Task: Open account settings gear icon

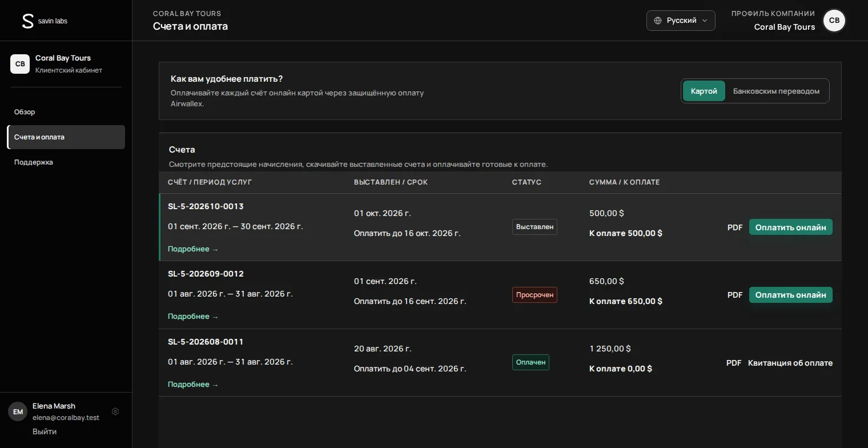Action: click(115, 411)
